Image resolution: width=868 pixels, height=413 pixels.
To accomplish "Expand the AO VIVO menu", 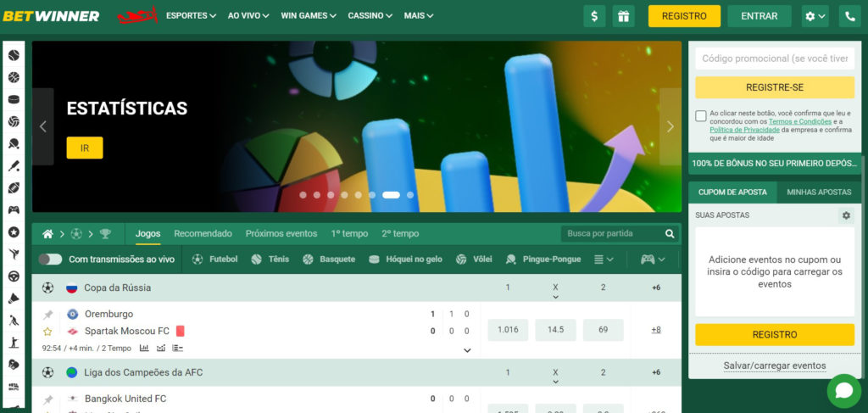I will coord(248,16).
